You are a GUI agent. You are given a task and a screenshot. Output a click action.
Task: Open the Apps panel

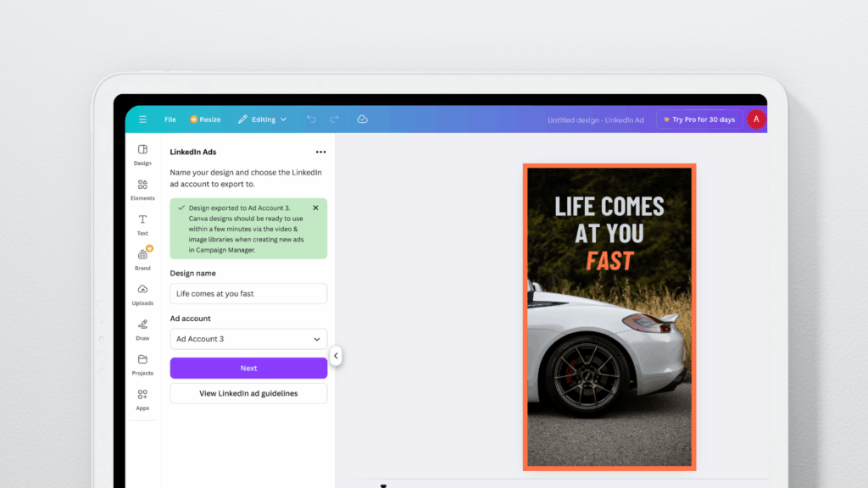pyautogui.click(x=142, y=400)
